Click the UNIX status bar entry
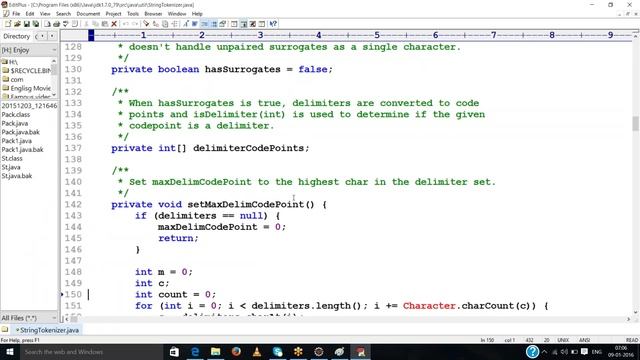 coord(563,340)
